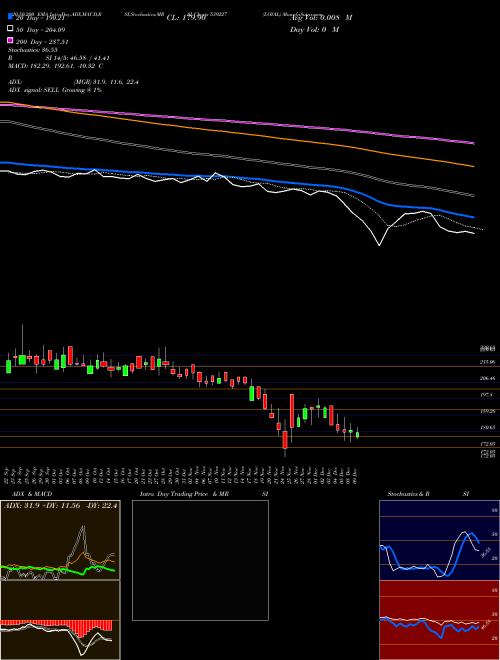500x660 pixels.
Task: Open the blue Stochastics chart panel
Action: click(x=439, y=540)
